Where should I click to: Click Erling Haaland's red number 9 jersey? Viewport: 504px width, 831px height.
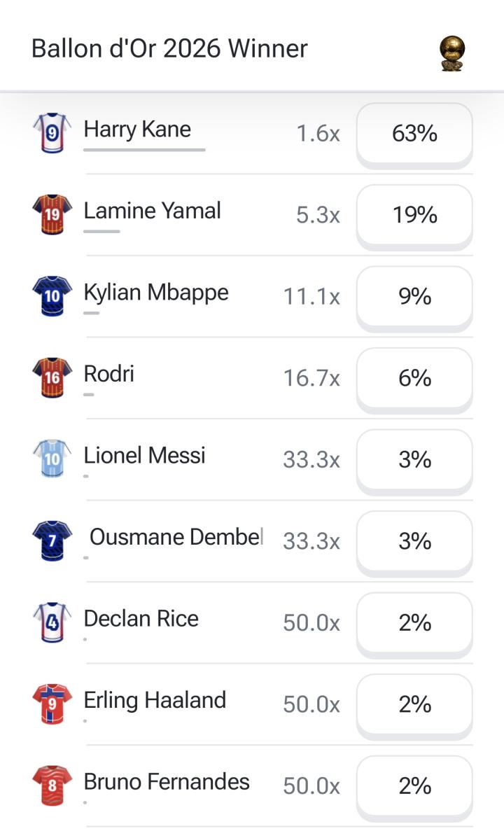tap(52, 704)
